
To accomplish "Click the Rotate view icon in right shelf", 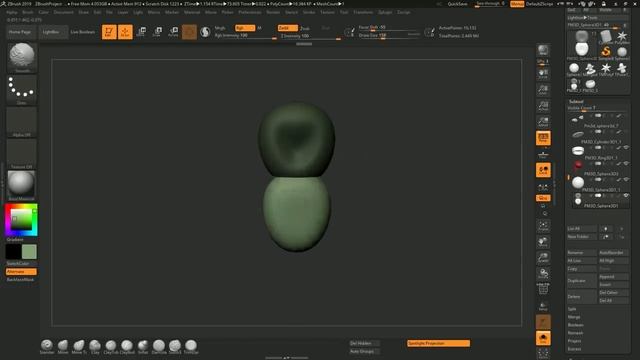I will (543, 273).
